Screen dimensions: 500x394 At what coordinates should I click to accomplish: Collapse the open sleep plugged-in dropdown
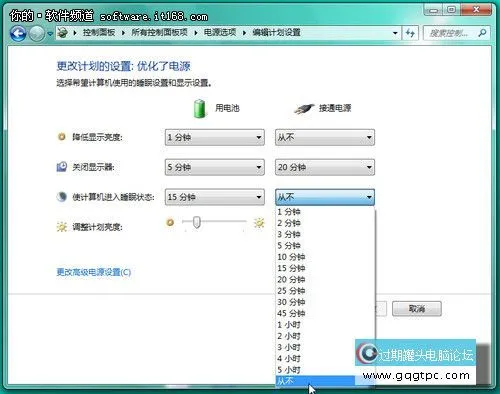pos(325,197)
